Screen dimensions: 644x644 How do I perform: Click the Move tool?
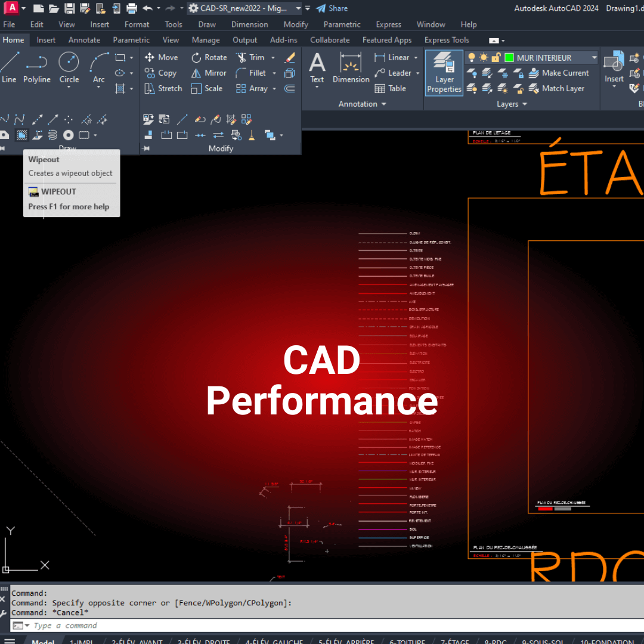point(161,57)
